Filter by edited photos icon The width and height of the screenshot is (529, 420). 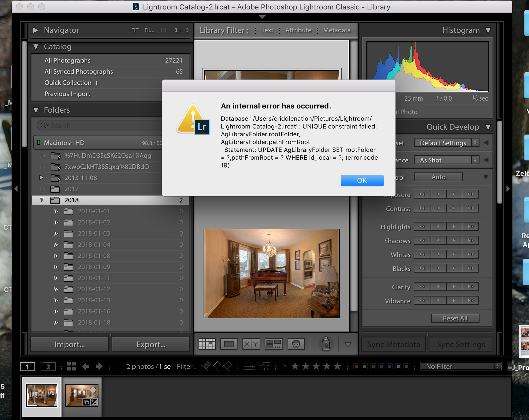(249, 366)
